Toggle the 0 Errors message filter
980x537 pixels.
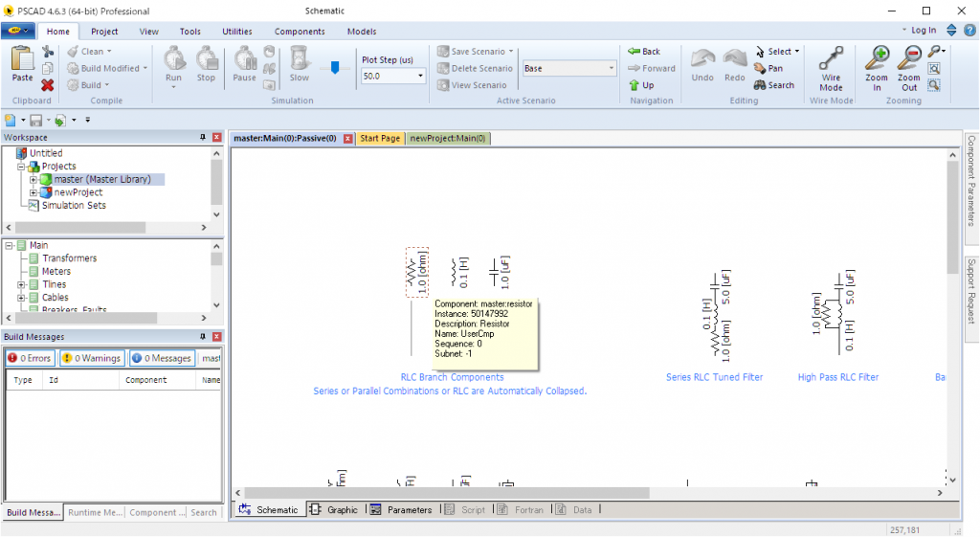[x=29, y=358]
